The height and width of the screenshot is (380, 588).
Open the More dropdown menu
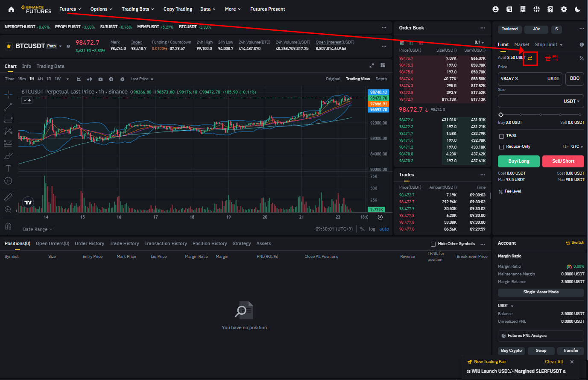click(x=233, y=9)
